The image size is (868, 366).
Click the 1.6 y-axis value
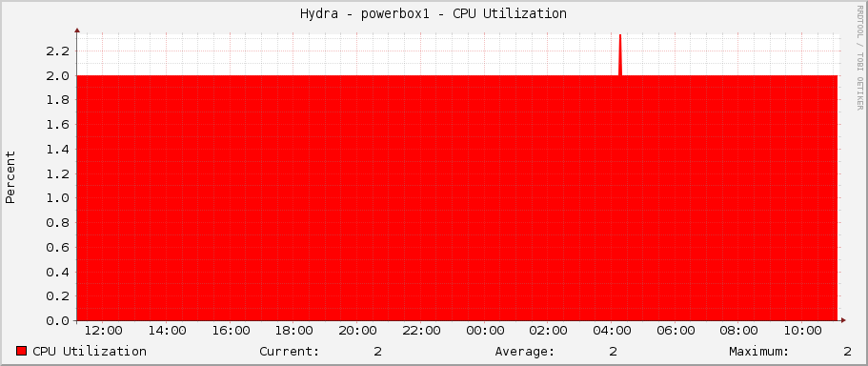pyautogui.click(x=57, y=125)
